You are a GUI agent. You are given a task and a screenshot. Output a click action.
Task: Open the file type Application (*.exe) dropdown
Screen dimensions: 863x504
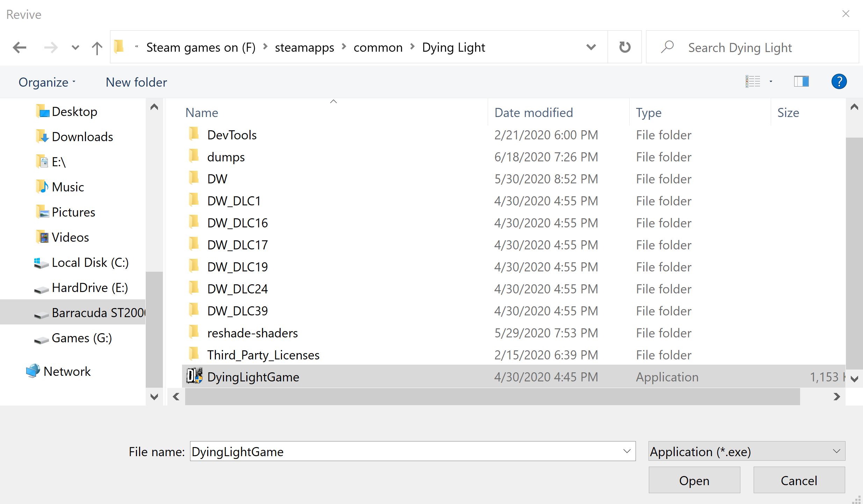[746, 451]
